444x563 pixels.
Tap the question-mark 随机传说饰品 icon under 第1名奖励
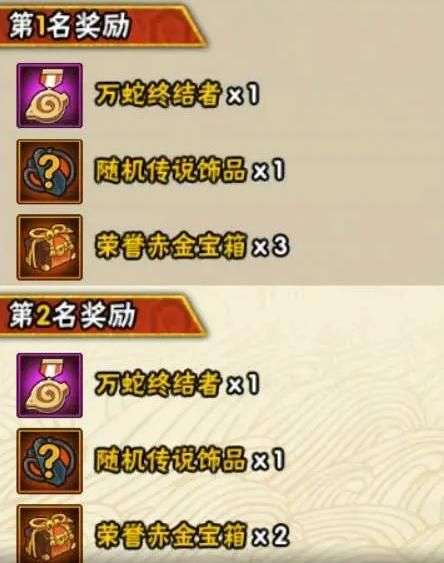click(x=50, y=172)
